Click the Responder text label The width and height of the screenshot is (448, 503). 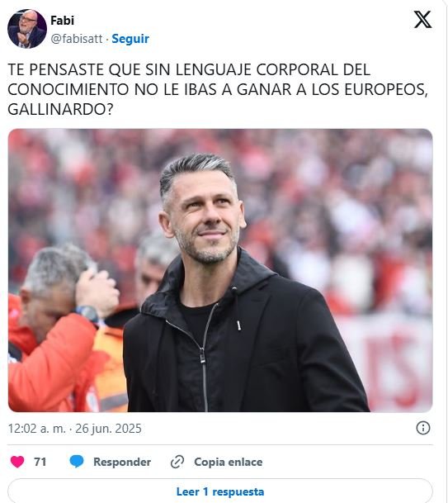coord(122,462)
